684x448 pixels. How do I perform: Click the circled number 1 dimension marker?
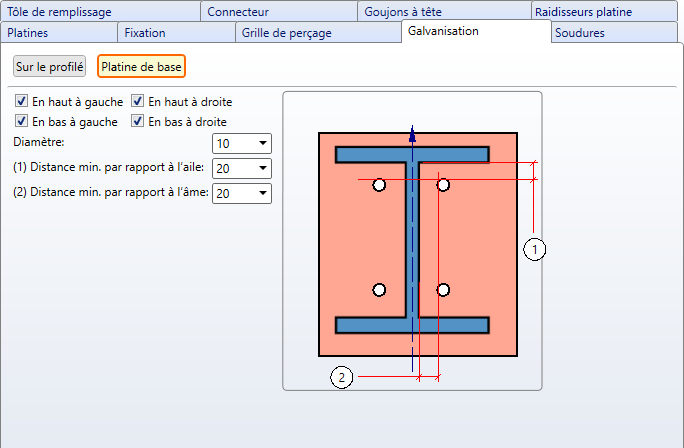[x=535, y=249]
